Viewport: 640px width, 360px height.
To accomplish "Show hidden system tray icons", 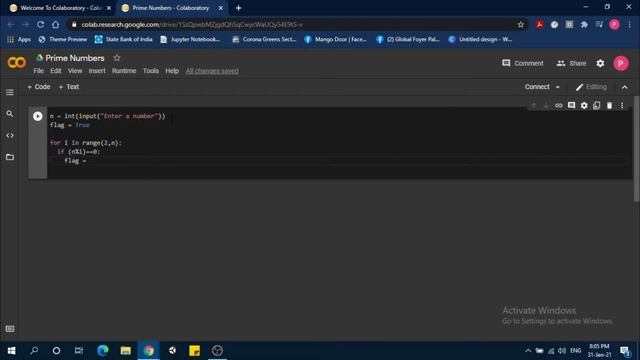I will (x=528, y=351).
